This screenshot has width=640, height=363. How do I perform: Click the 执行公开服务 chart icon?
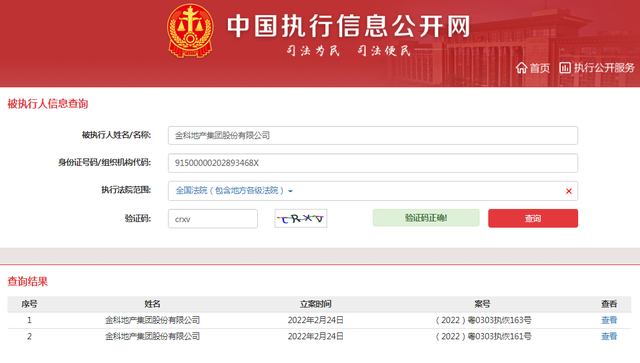pos(565,68)
